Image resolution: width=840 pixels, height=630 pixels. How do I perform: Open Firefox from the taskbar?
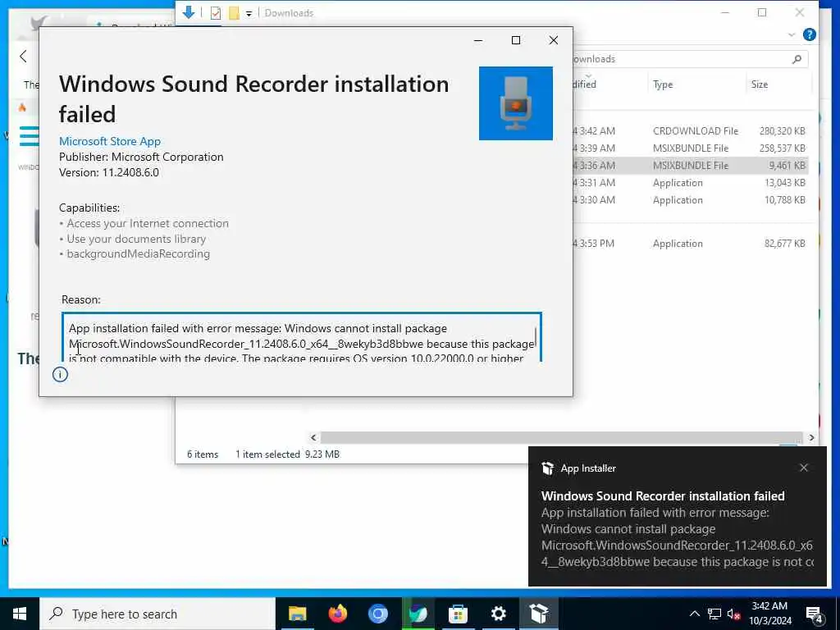click(337, 614)
